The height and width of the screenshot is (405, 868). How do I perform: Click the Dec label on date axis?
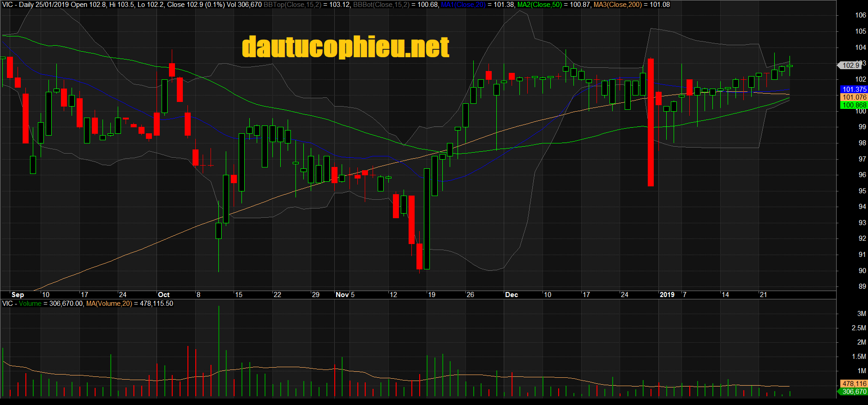pyautogui.click(x=511, y=295)
